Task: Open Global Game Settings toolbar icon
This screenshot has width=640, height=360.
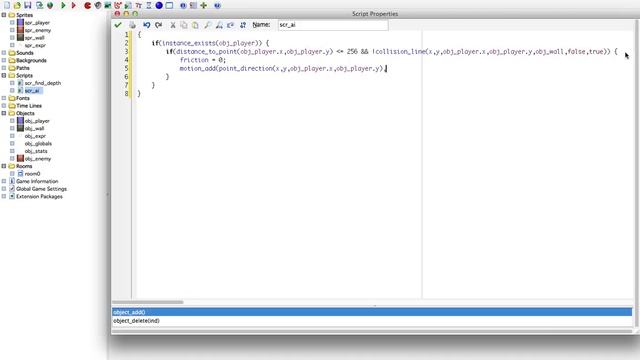Action: (193, 5)
